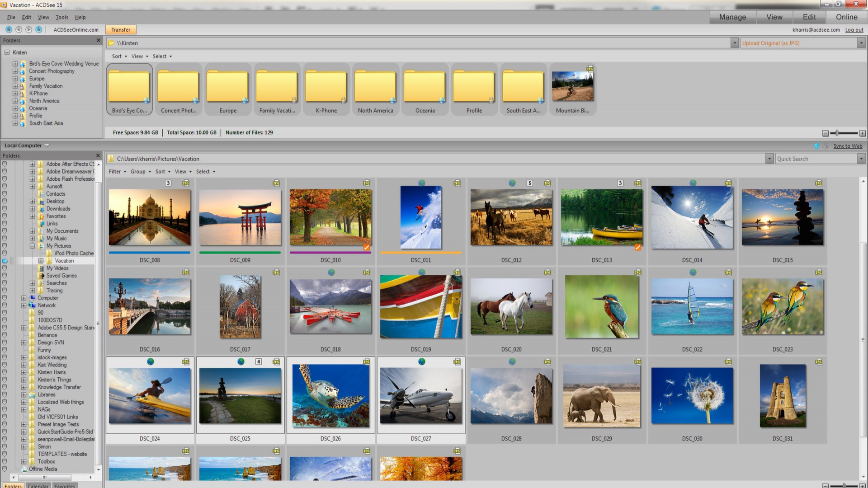Open the Sort dropdown in lower panel
Viewport: 868px width, 488px height.
click(x=161, y=172)
